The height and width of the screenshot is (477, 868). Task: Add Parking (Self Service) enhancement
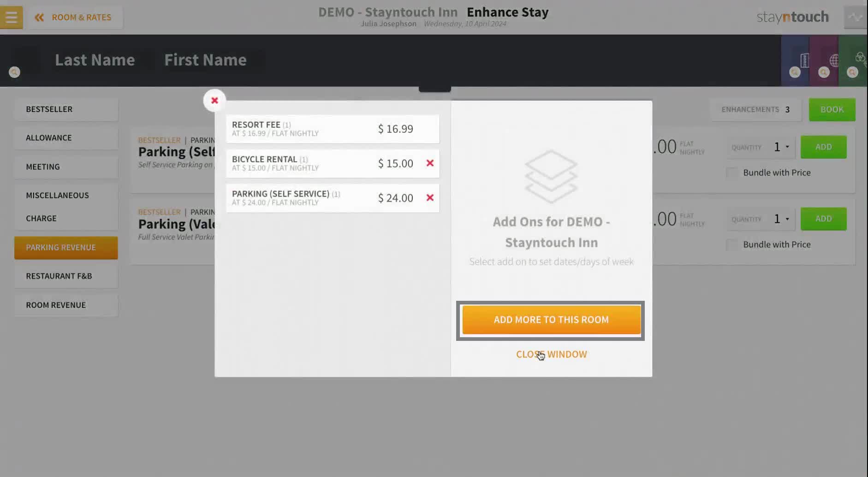pyautogui.click(x=823, y=147)
